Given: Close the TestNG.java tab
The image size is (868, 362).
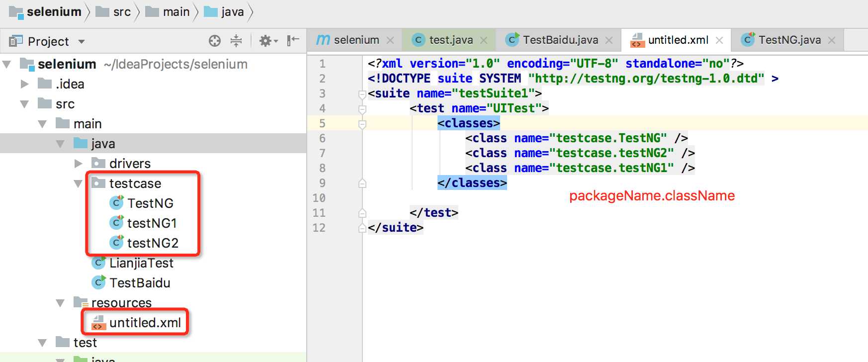Looking at the screenshot, I should point(832,40).
